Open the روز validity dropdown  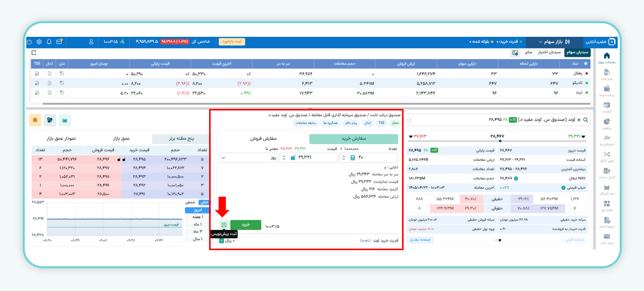[x=247, y=158]
